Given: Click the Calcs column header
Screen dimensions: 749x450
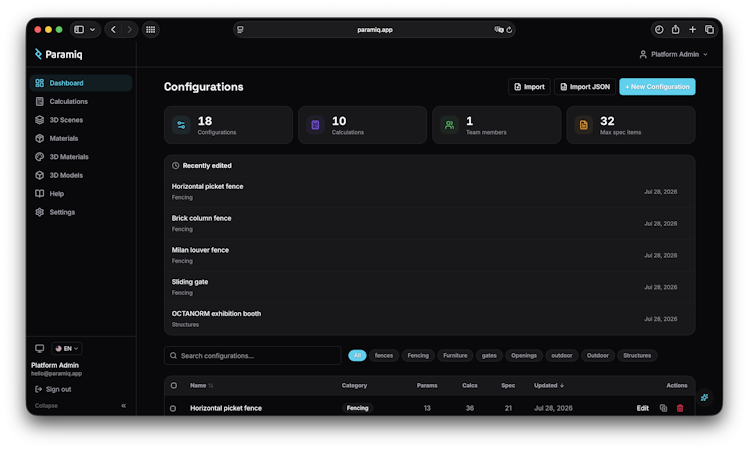Looking at the screenshot, I should (x=470, y=386).
